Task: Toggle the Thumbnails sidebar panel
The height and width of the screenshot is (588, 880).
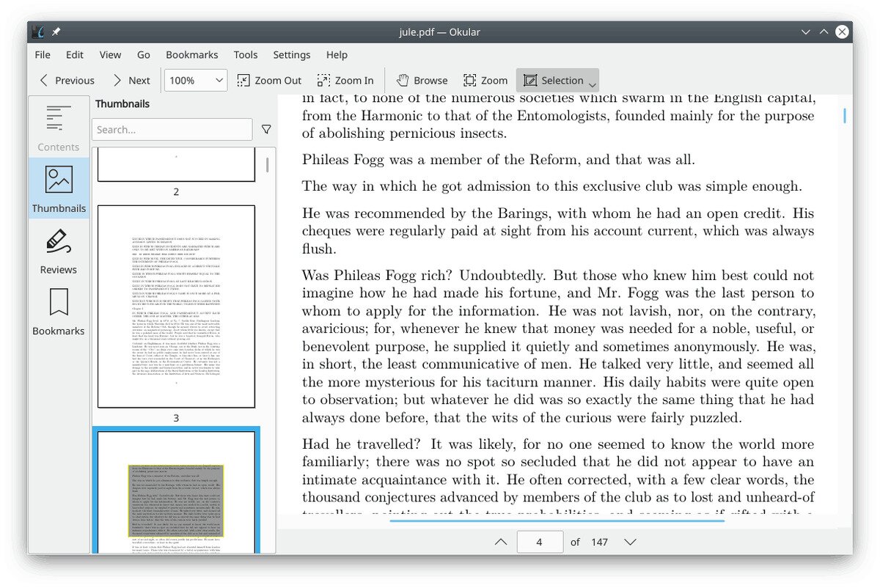Action: [x=59, y=189]
